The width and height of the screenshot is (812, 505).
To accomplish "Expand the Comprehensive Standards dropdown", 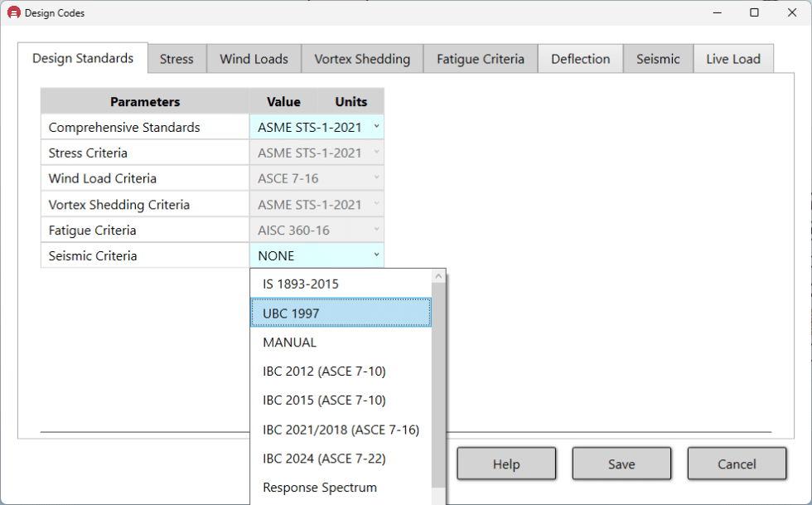I will 376,127.
